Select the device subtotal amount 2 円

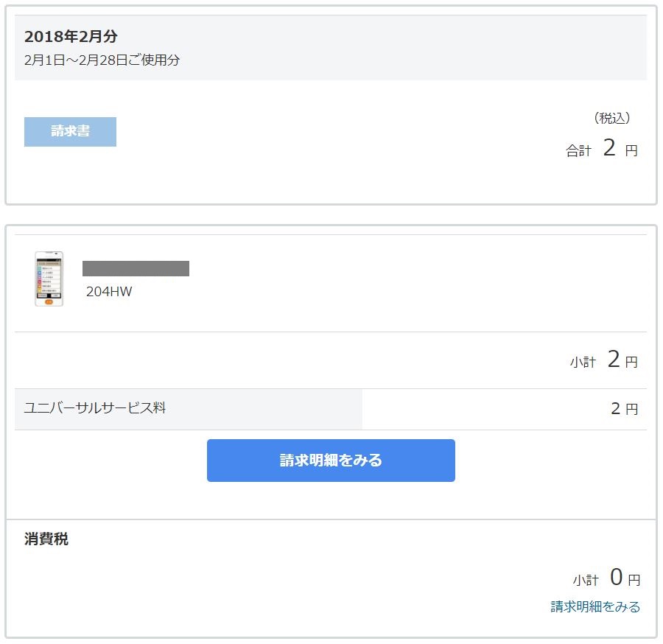(622, 360)
